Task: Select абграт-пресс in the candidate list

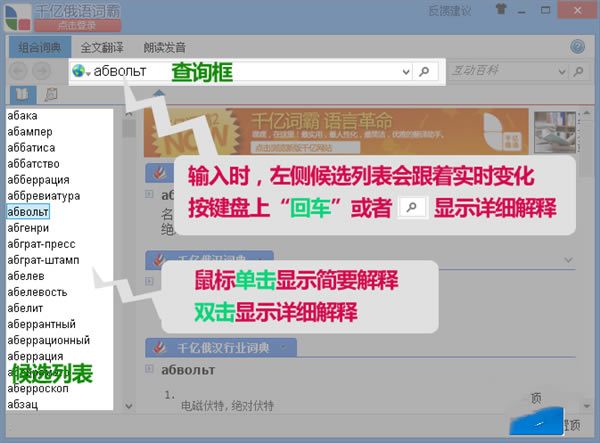Action: pos(41,244)
